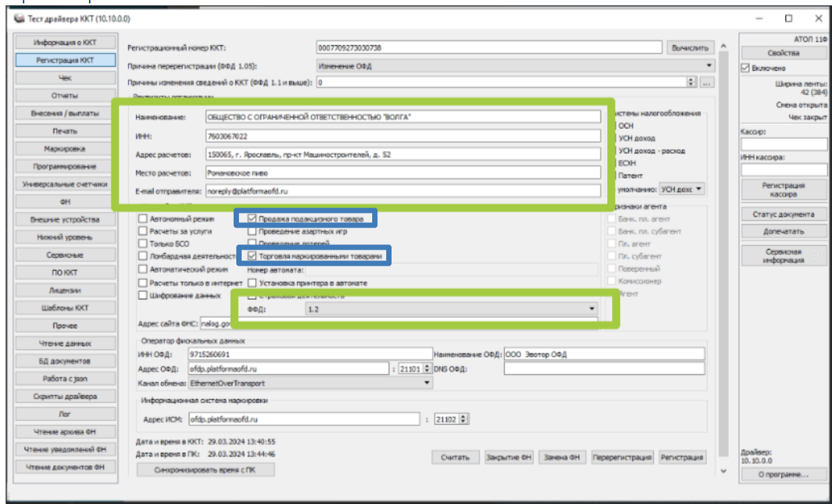The height and width of the screenshot is (504, 832).
Task: Enable Автономный режим checkbox
Action: coord(143,219)
